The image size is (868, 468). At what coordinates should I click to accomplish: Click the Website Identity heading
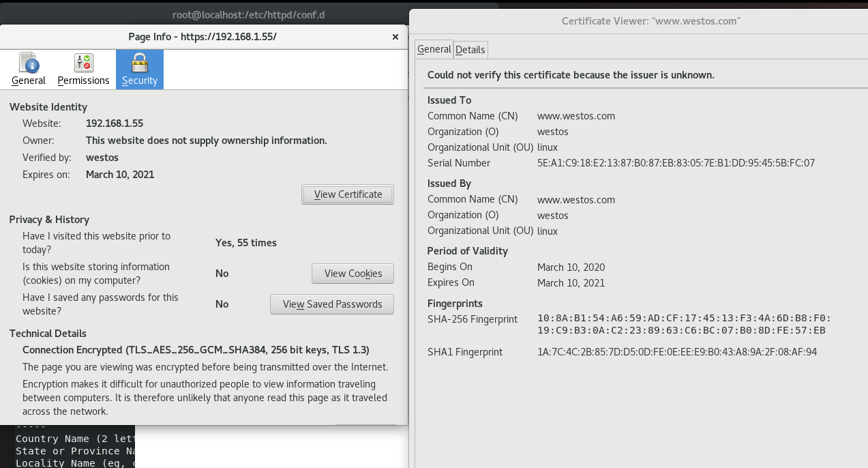click(48, 107)
